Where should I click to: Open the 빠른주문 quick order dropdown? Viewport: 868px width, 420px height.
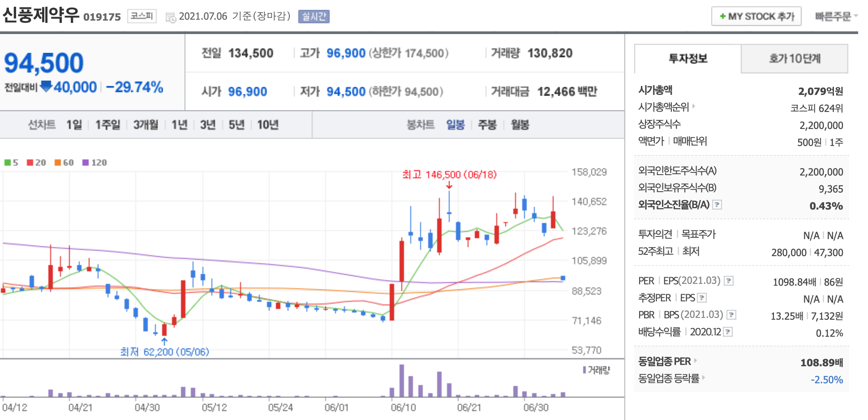(836, 17)
